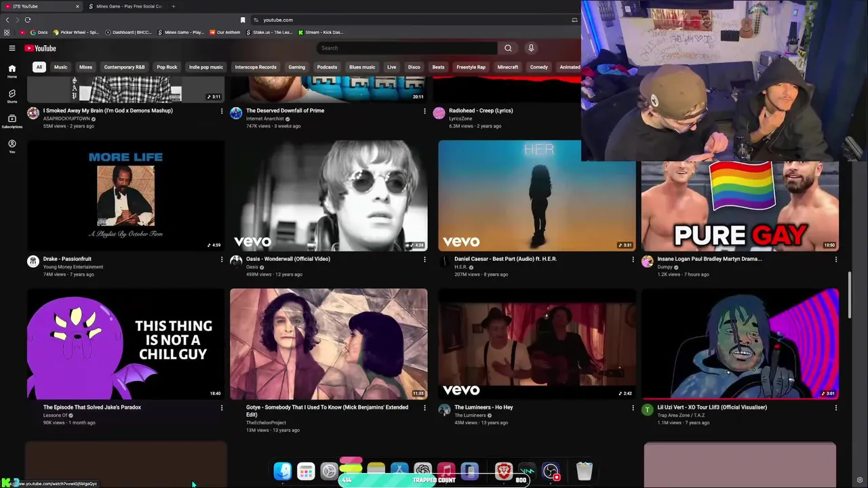This screenshot has height=488, width=868.
Task: Close the YouTube browser tab
Action: tap(77, 6)
